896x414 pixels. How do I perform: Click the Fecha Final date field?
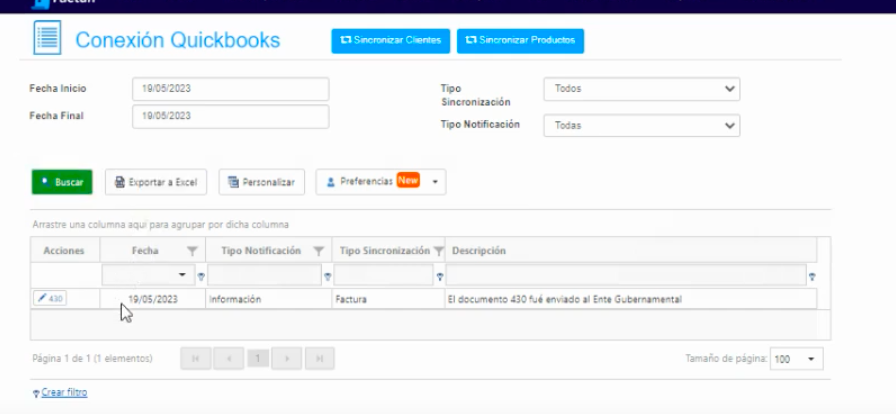click(x=230, y=116)
